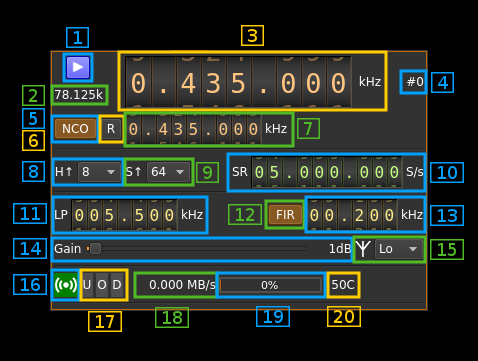This screenshot has width=478, height=361.
Task: Click the U underrun indicator
Action: pos(87,285)
